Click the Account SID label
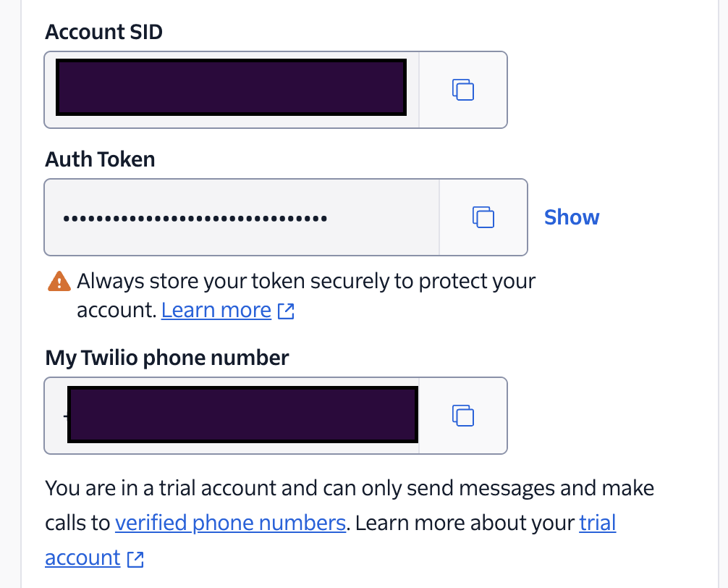Viewport: 728px width, 588px height. [104, 32]
